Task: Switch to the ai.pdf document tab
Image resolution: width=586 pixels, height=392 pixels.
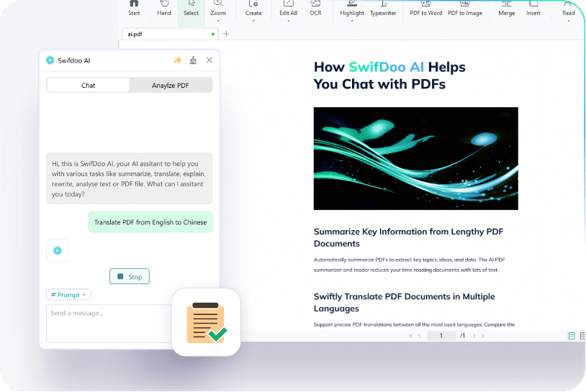Action: (x=170, y=34)
